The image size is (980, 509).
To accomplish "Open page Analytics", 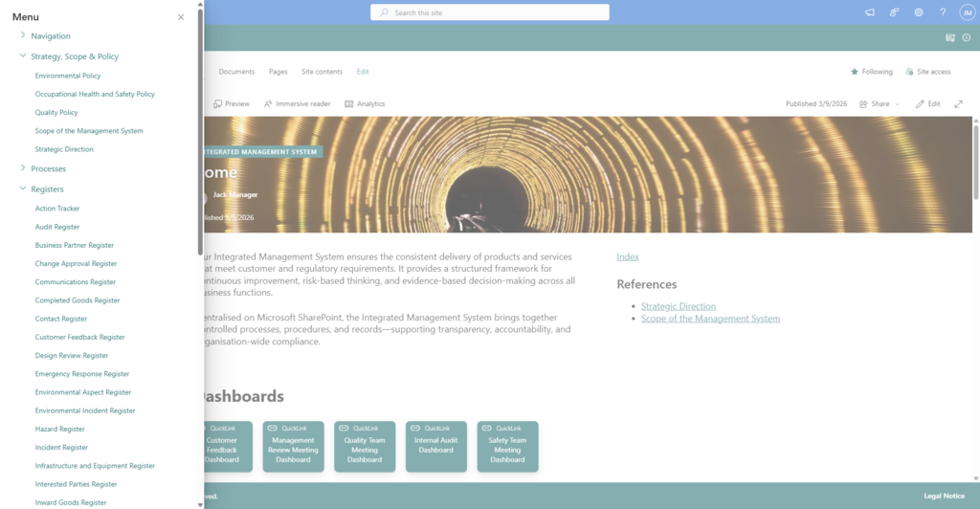I will [x=365, y=103].
